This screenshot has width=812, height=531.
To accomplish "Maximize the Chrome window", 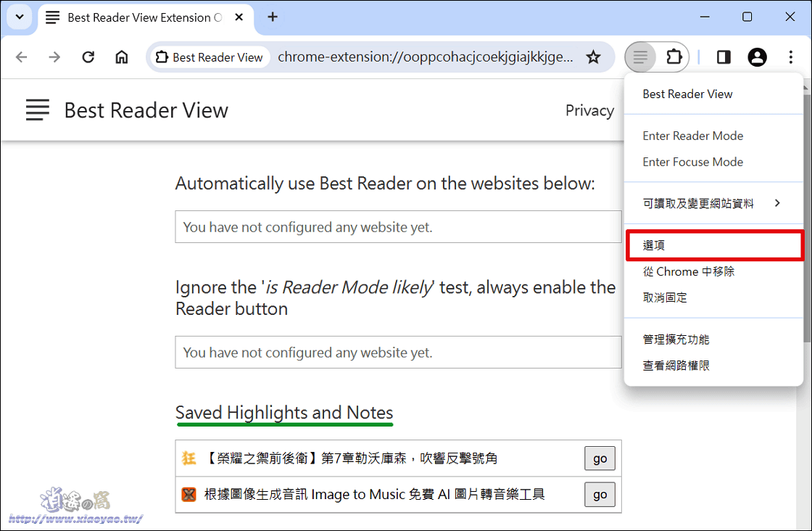I will [747, 17].
